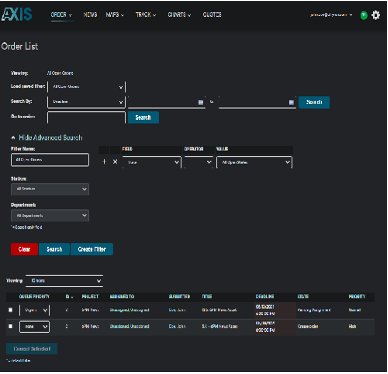The width and height of the screenshot is (388, 374).
Task: Open the Search By dropdown
Action: (x=86, y=102)
